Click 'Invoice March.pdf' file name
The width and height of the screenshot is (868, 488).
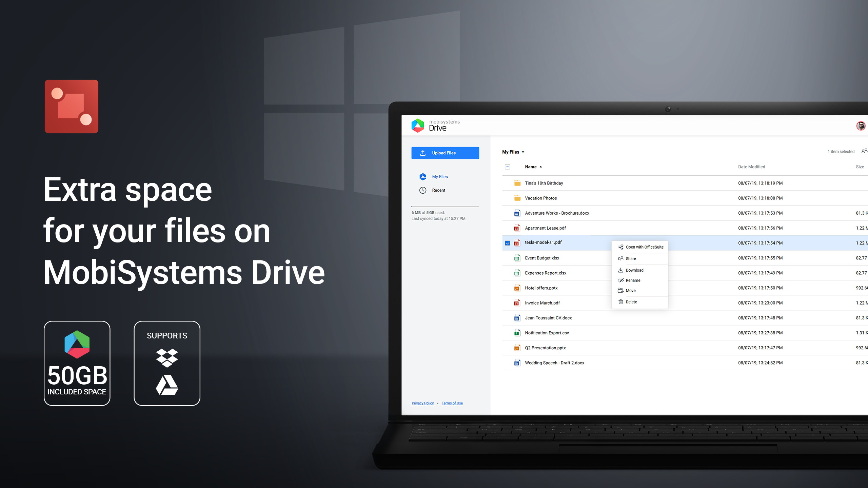point(542,303)
